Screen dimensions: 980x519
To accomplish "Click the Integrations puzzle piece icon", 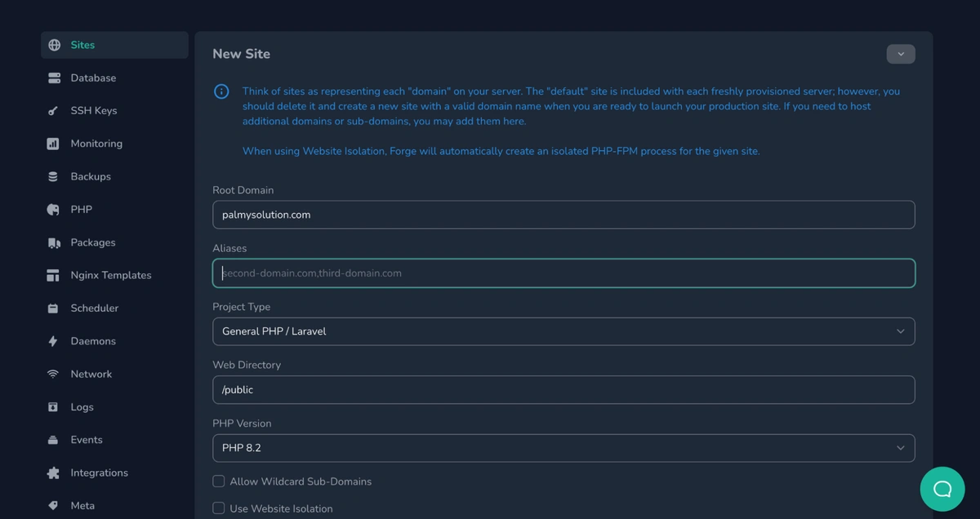I will tap(53, 472).
